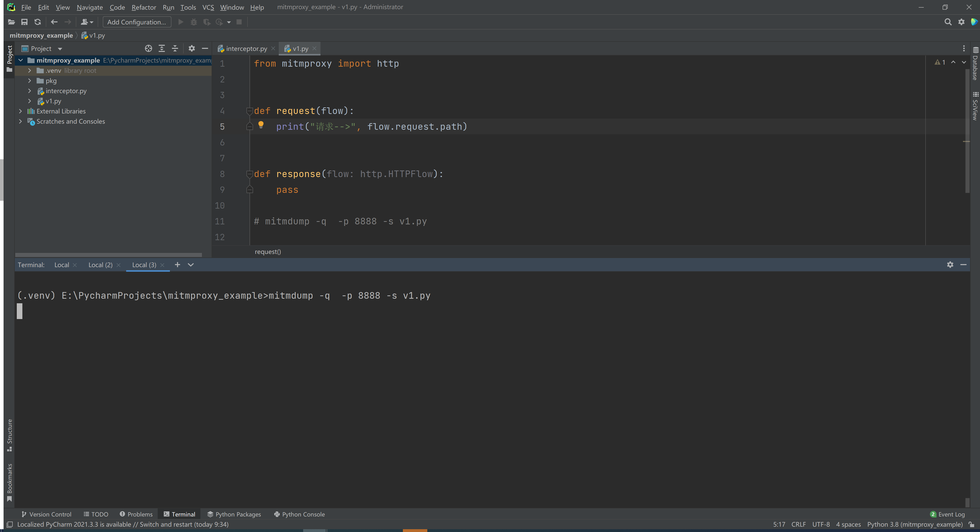
Task: Open the Refactor menu
Action: 144,7
